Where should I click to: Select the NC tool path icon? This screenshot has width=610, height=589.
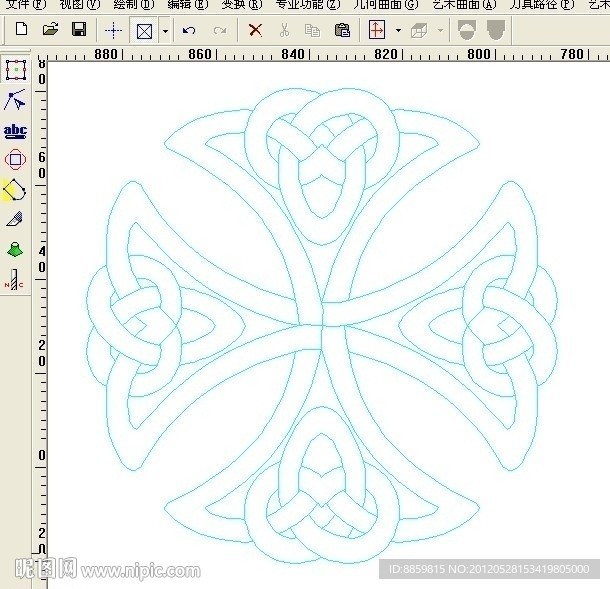click(x=14, y=280)
